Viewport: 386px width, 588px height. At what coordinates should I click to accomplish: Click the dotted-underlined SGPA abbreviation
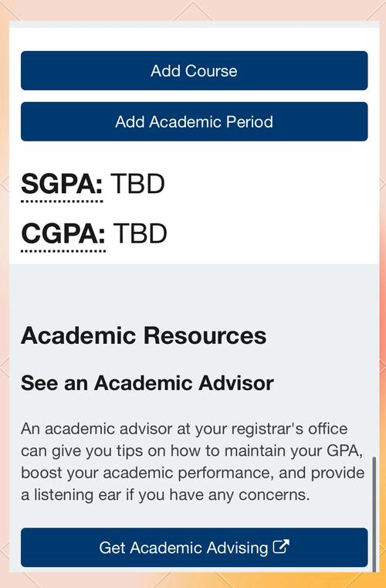tap(62, 185)
